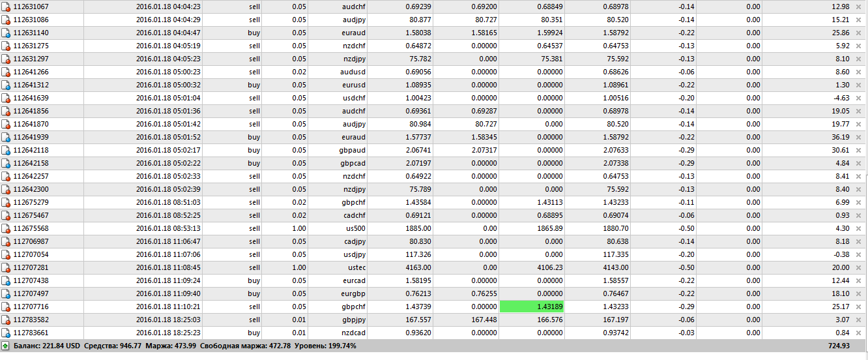Click the balance summary icon in the bottom row
This screenshot has height=360, width=868.
[x=6, y=346]
